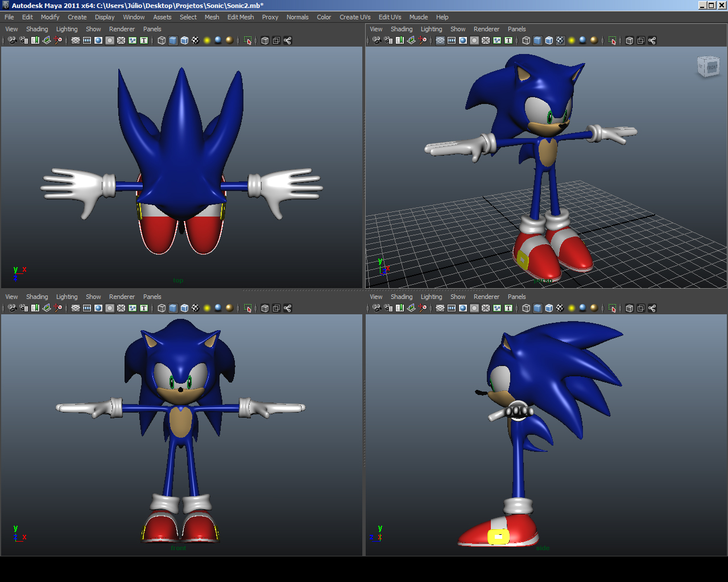Image resolution: width=728 pixels, height=582 pixels.
Task: Open Camera Attributes icon in top view panel
Action: click(23, 40)
